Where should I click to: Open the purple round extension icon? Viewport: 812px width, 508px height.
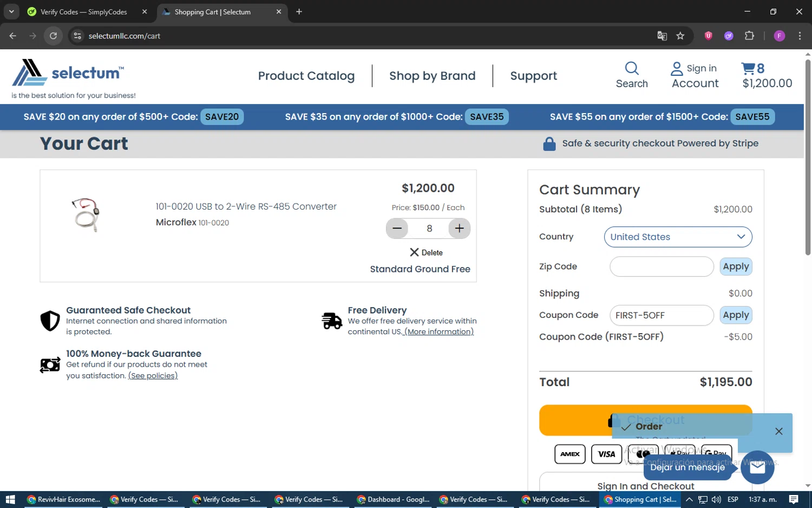pyautogui.click(x=729, y=36)
